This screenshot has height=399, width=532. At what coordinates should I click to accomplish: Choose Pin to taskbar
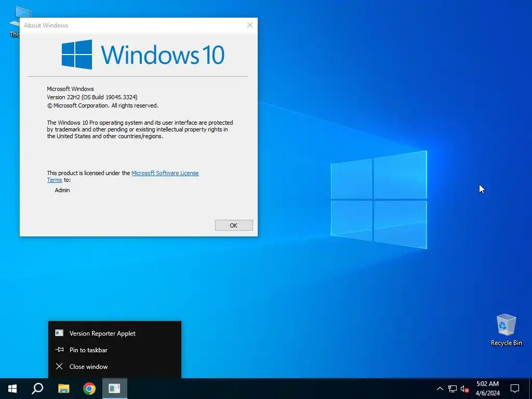point(115,350)
